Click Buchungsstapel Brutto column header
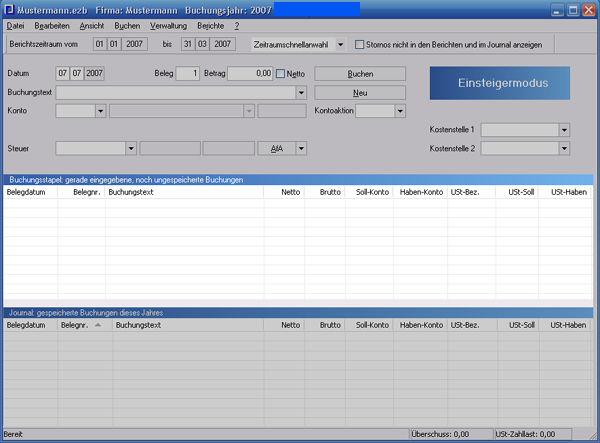 (x=325, y=192)
